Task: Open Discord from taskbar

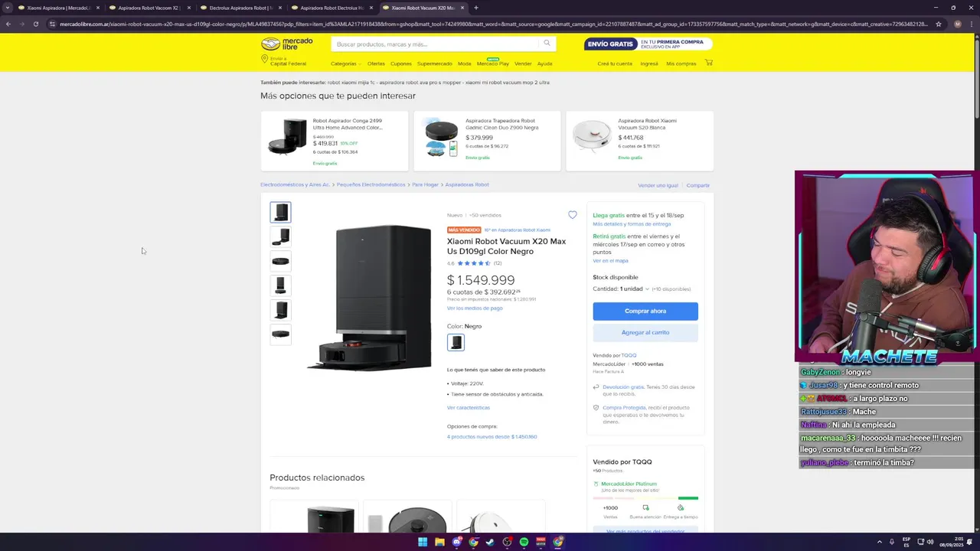Action: pos(457,542)
